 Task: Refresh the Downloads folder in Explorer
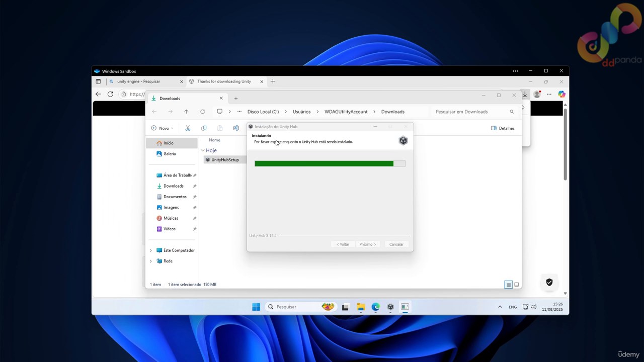coord(202,112)
